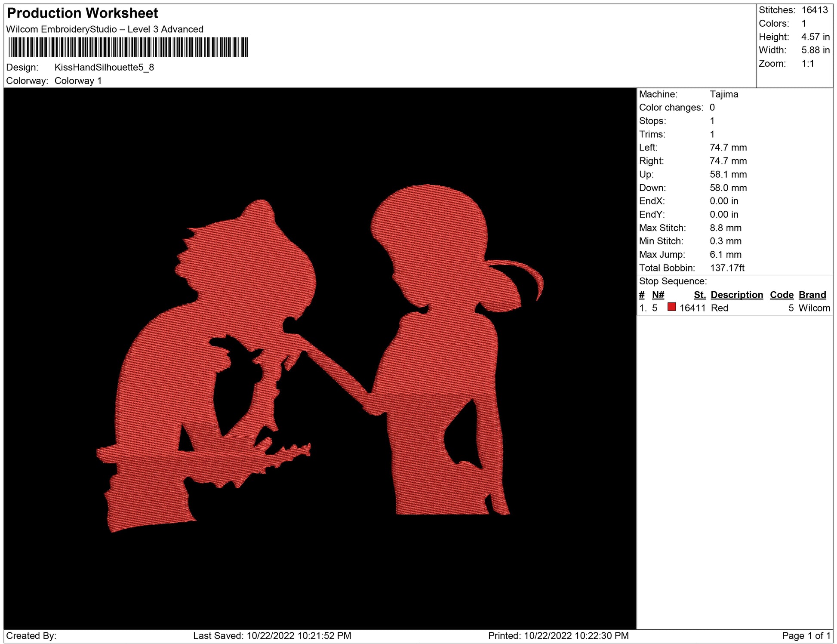Click the Zoom 1:1 value

[x=807, y=64]
